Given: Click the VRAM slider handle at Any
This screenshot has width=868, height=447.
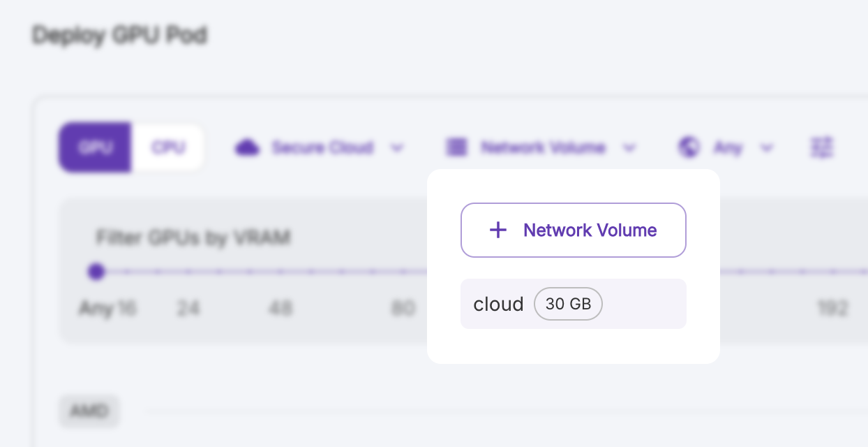Looking at the screenshot, I should (x=96, y=272).
